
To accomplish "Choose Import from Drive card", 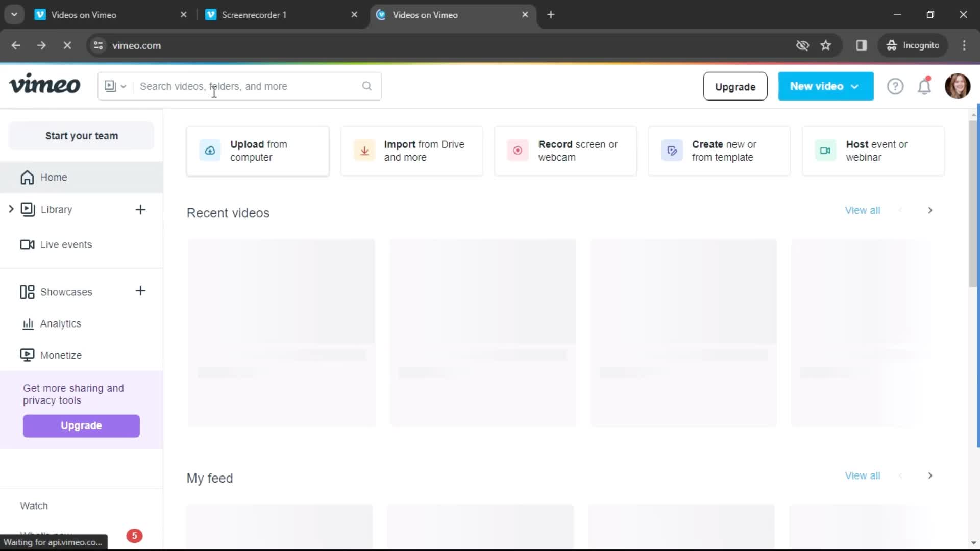I will 411,151.
